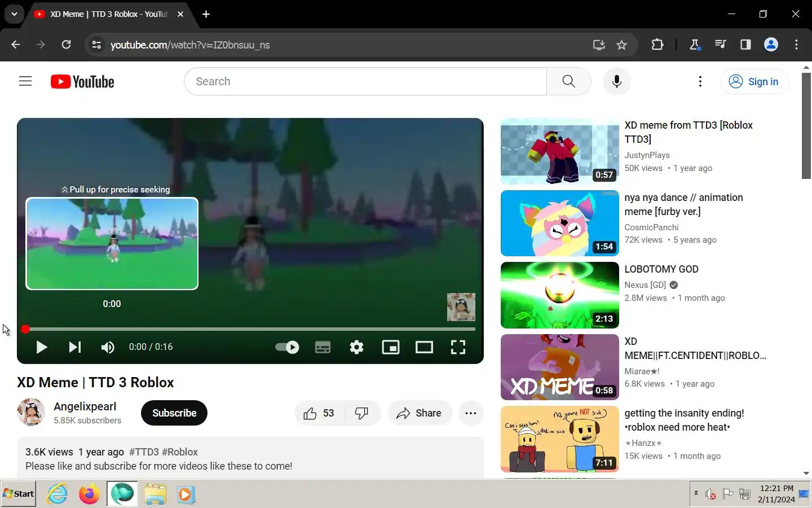Open the XD MEME FT.CENTIDENT thumbnail
Viewport: 812px width, 508px height.
[x=560, y=367]
